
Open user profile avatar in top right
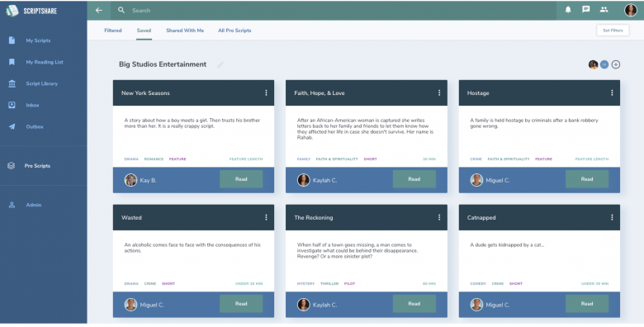tap(631, 10)
